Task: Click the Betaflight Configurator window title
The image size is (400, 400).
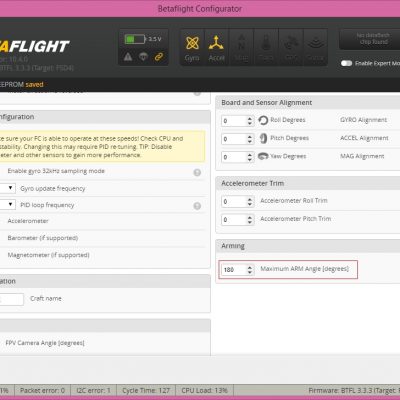Action: (200, 9)
